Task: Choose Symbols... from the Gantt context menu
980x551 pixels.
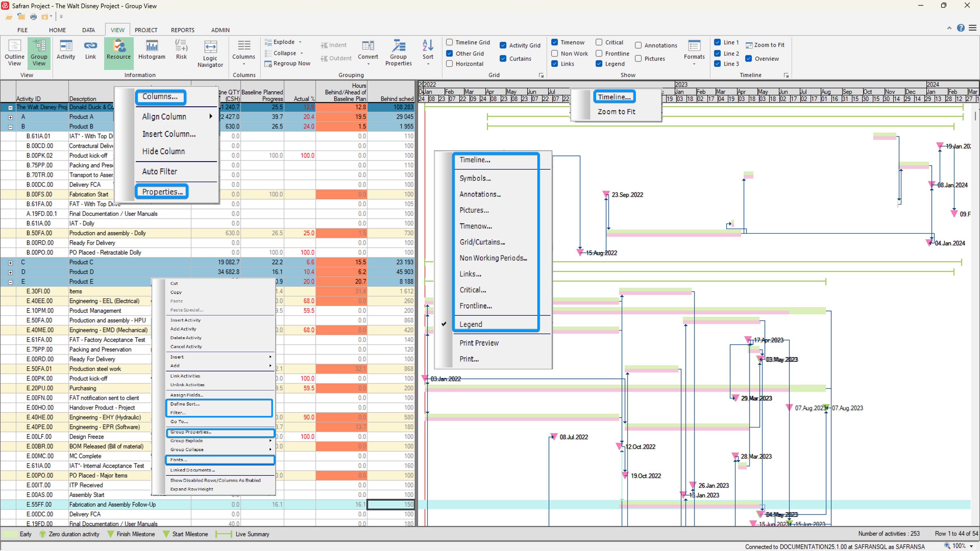Action: click(x=475, y=178)
